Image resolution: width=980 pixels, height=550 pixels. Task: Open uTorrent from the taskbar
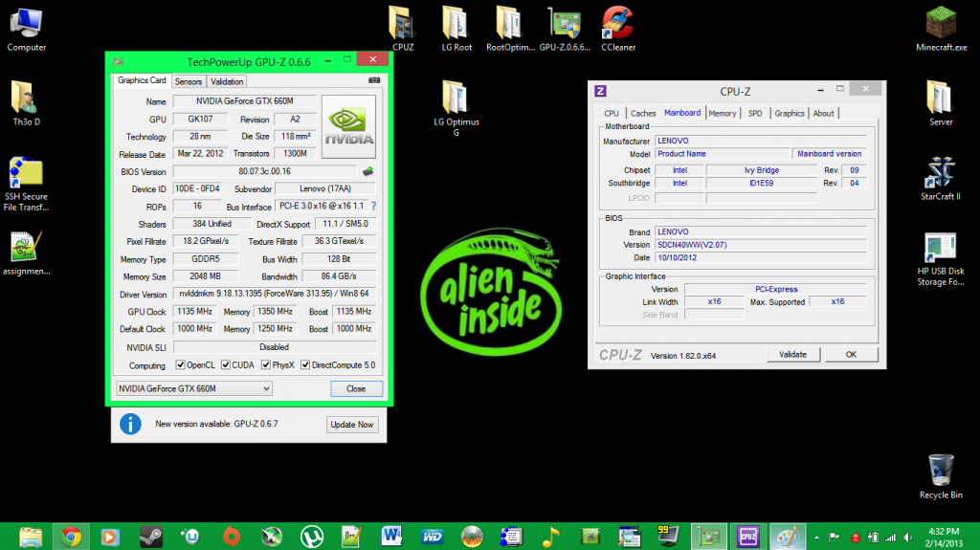click(x=311, y=537)
